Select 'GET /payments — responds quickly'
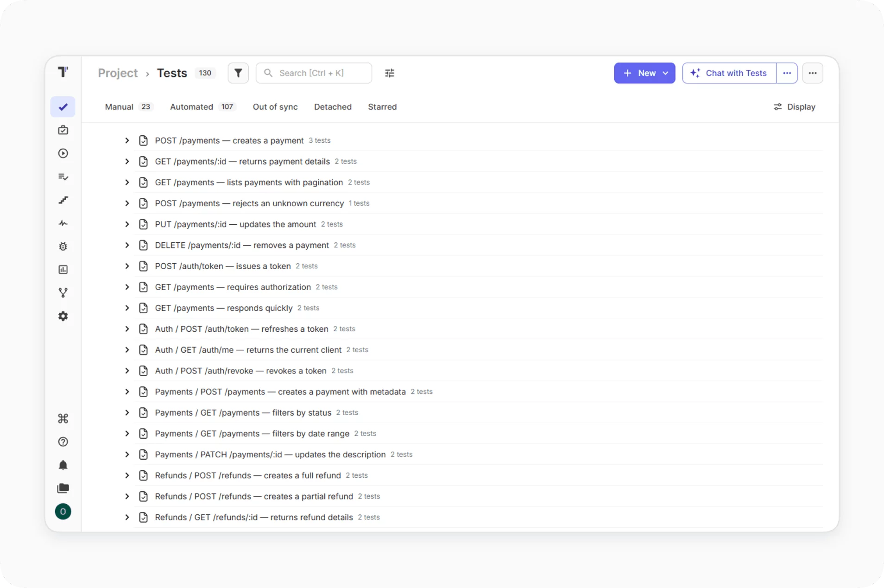This screenshot has height=588, width=884. (x=224, y=308)
